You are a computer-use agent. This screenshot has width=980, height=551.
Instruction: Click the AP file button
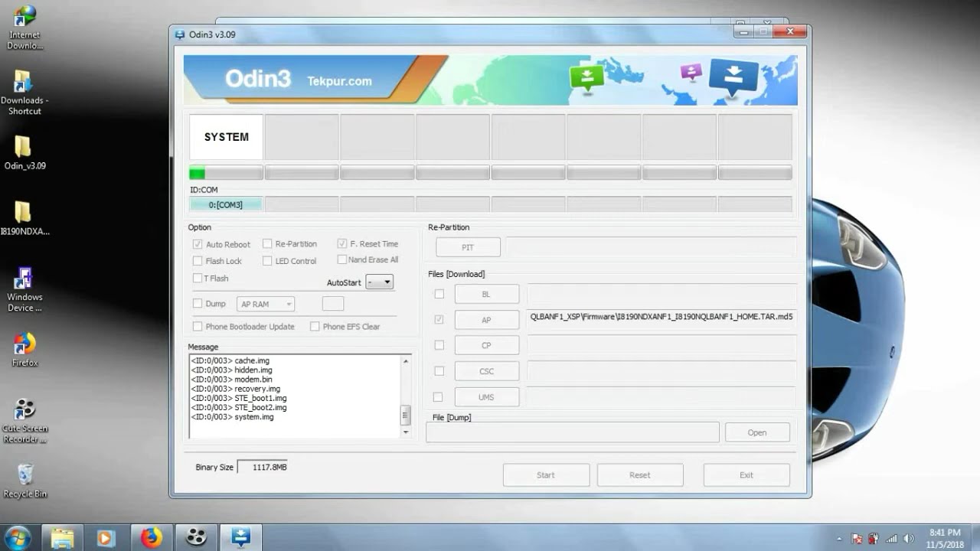487,320
